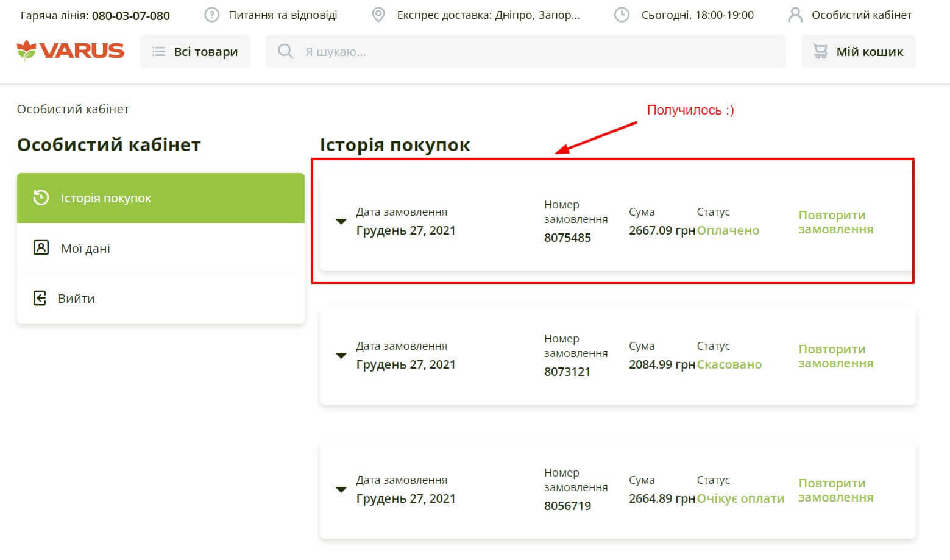This screenshot has height=560, width=950.
Task: Click order number 8073121
Action: point(567,372)
